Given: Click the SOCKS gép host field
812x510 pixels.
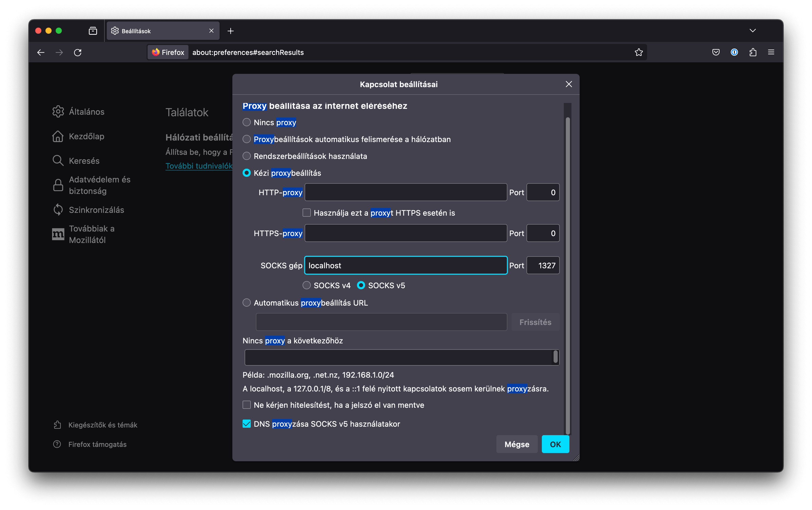Looking at the screenshot, I should [x=406, y=266].
